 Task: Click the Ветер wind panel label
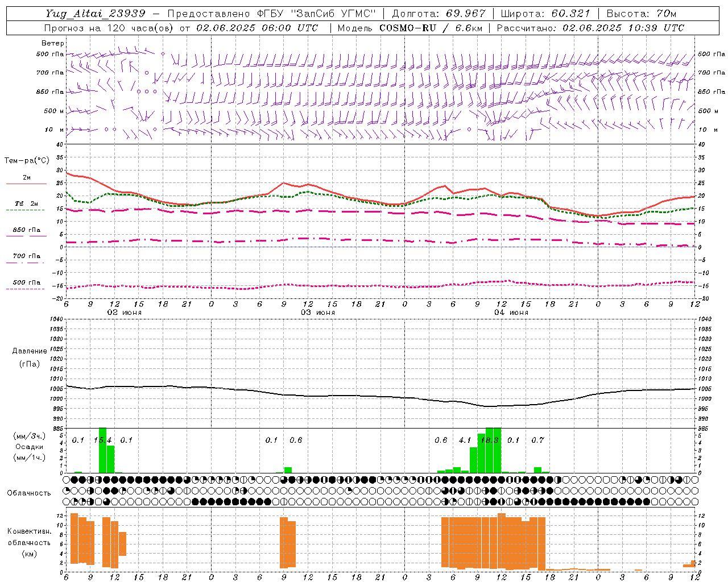point(53,43)
